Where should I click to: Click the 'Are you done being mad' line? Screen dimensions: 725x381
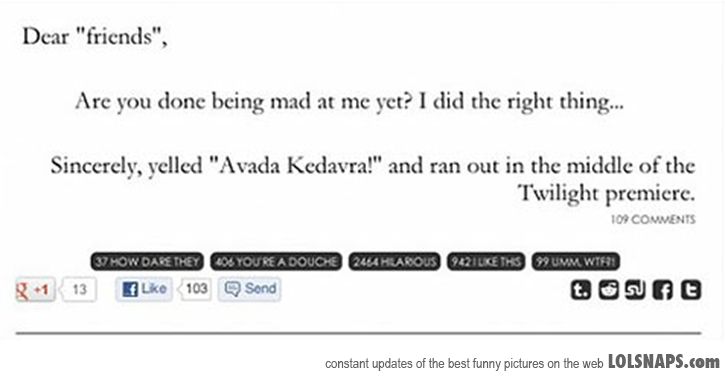click(350, 102)
